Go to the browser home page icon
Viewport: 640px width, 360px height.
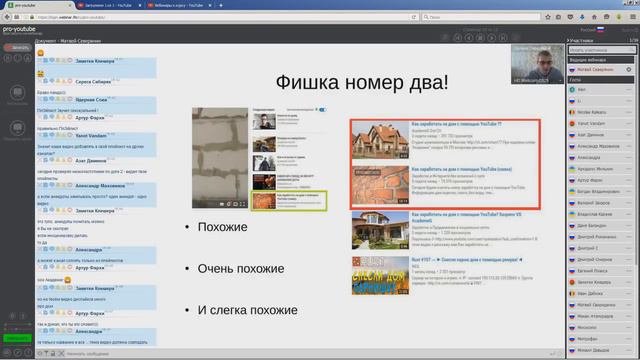594,17
